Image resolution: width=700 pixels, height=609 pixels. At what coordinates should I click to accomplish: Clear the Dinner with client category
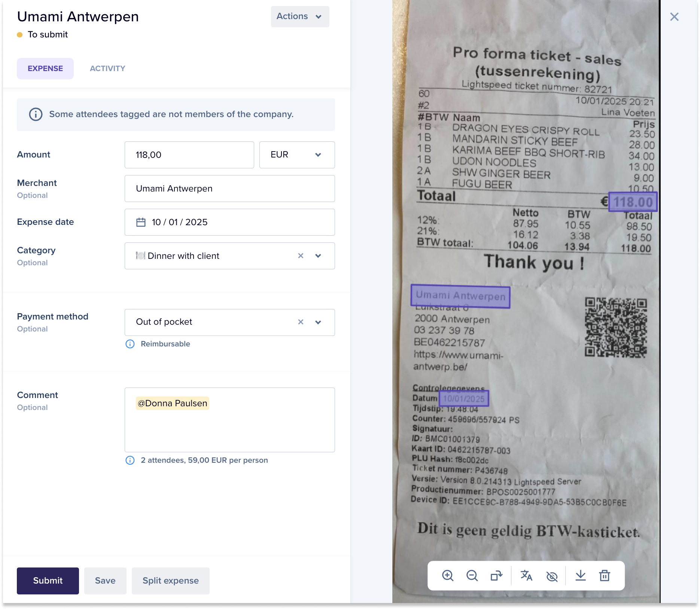click(x=301, y=256)
